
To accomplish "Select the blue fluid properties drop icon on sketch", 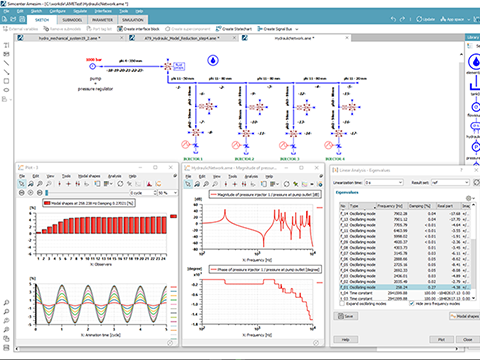I will pyautogui.click(x=213, y=61).
